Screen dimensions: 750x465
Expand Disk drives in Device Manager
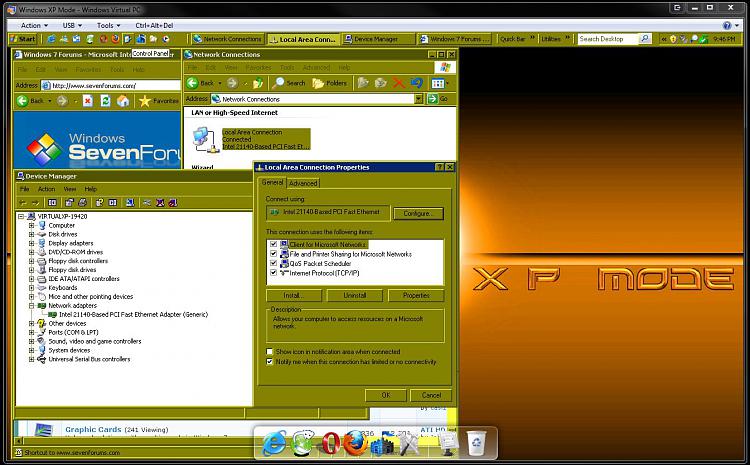tap(32, 234)
